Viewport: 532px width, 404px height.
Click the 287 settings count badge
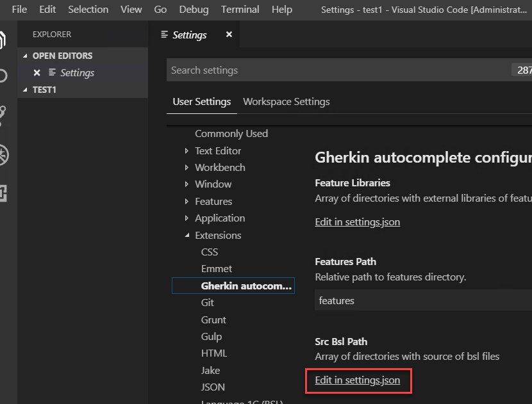pyautogui.click(x=522, y=70)
